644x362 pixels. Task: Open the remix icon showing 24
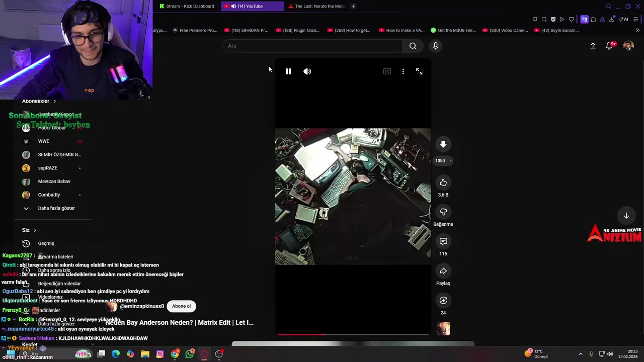(x=443, y=300)
